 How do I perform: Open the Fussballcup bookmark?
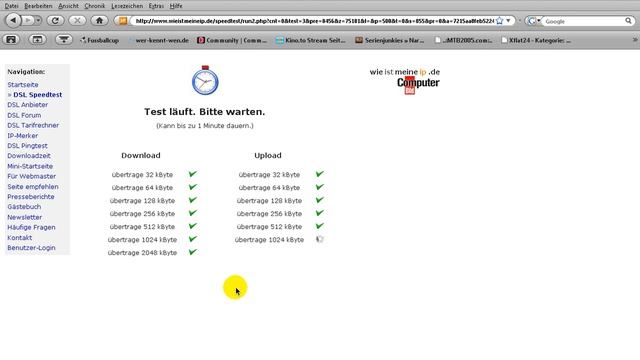(x=99, y=40)
